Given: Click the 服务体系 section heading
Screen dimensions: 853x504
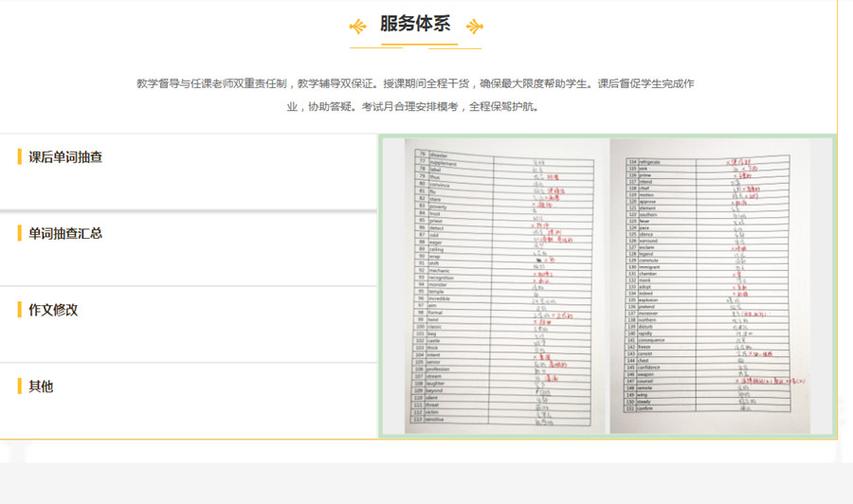Looking at the screenshot, I should [x=415, y=25].
